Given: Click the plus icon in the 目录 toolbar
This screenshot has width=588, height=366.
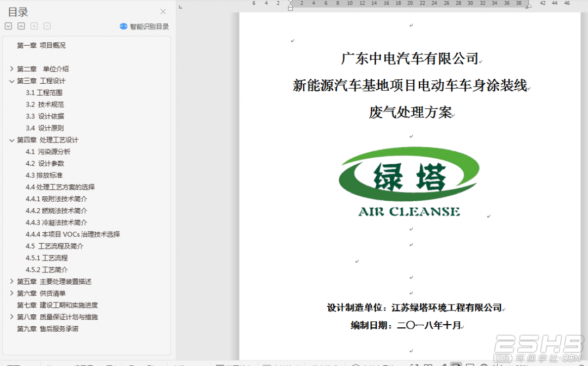Looking at the screenshot, I should pos(34,26).
